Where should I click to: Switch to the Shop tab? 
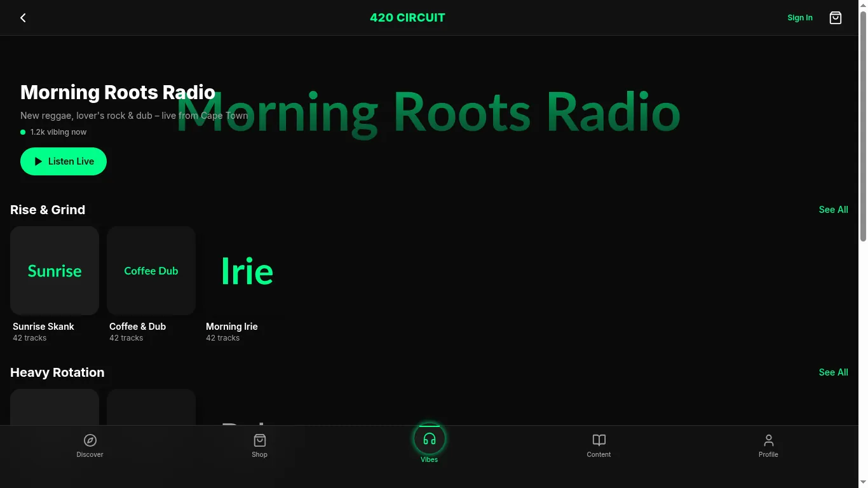coord(259,445)
